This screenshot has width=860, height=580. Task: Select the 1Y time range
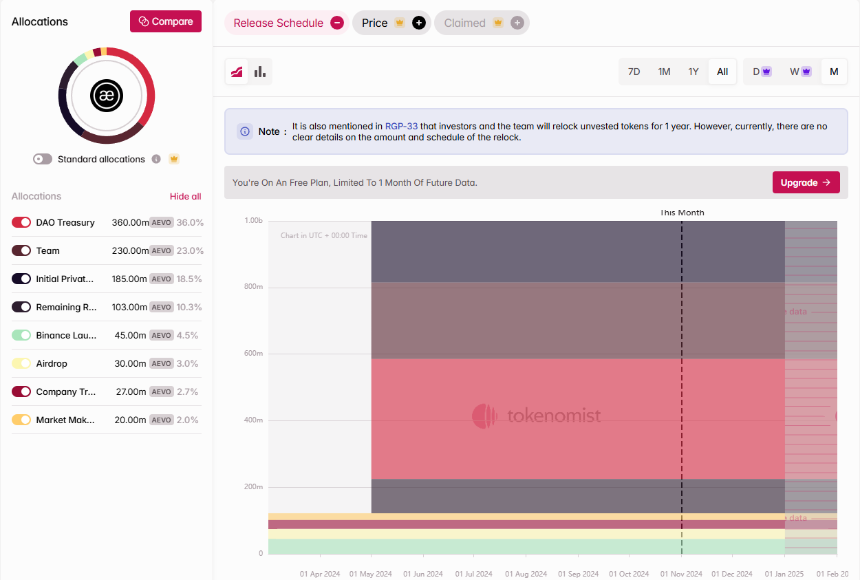coord(693,72)
